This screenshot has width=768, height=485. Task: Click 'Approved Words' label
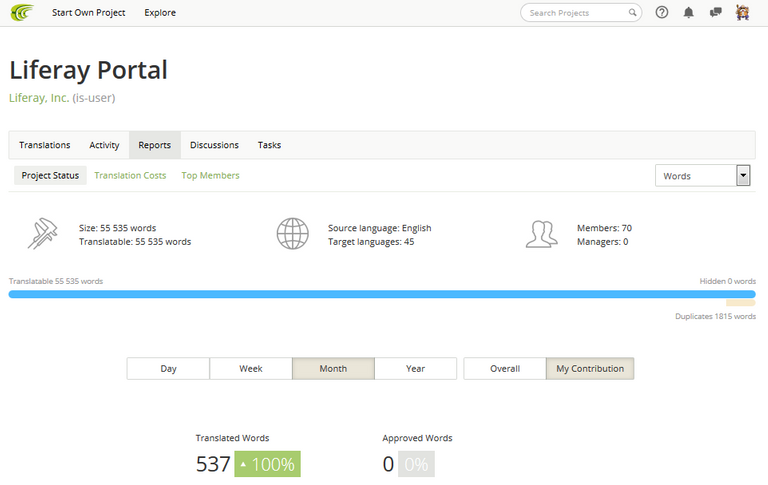pos(417,438)
